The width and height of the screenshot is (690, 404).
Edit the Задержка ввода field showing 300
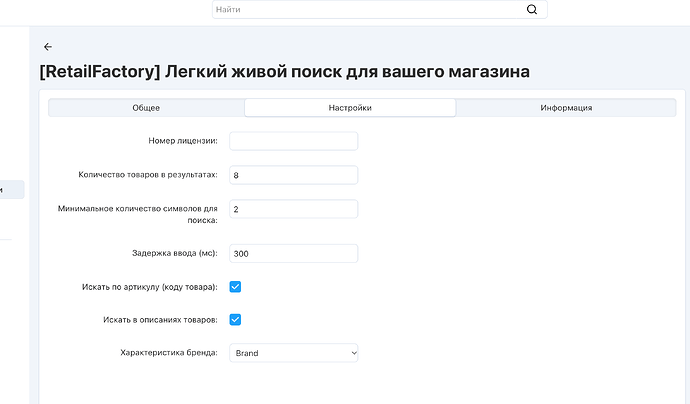coord(294,253)
